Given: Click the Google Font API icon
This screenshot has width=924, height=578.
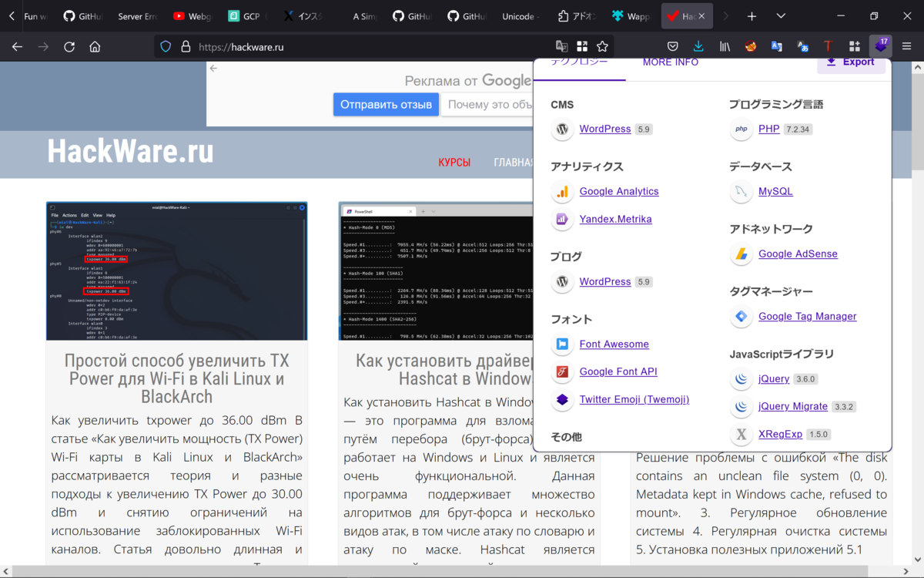Looking at the screenshot, I should (562, 372).
